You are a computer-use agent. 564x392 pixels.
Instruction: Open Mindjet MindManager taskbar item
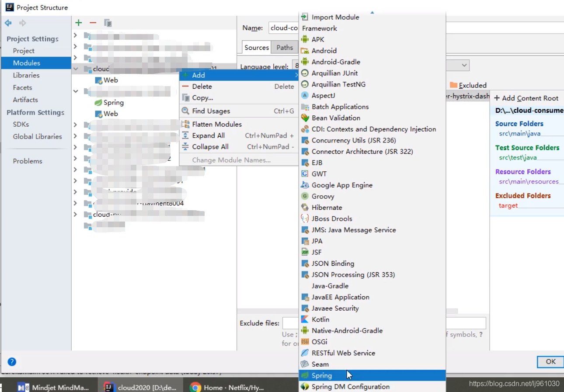coord(53,387)
